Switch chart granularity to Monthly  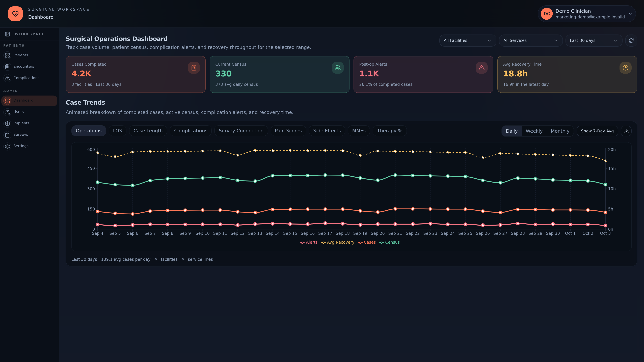coord(560,131)
